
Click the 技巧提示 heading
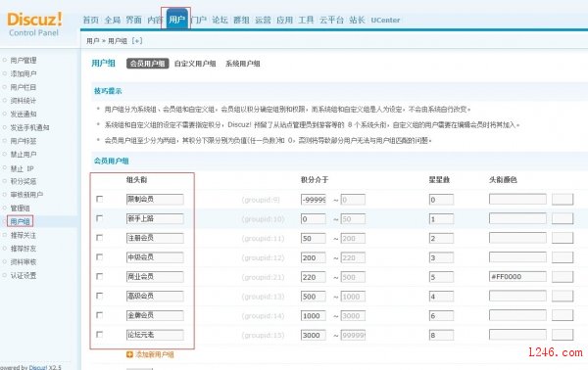pyautogui.click(x=108, y=91)
